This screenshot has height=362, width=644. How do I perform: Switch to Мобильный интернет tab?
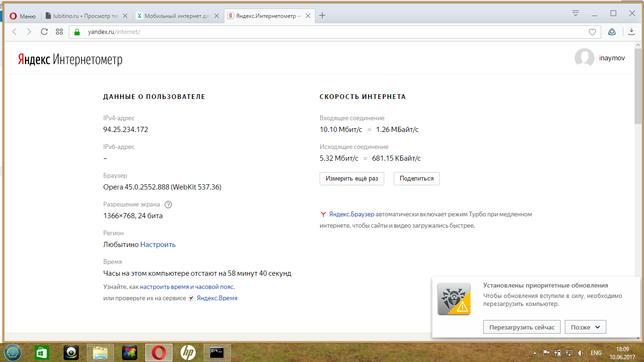(174, 16)
